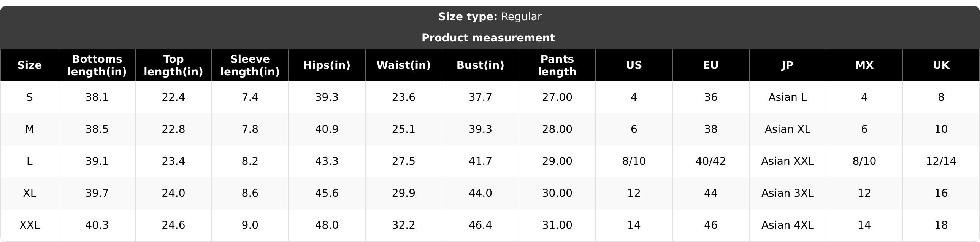Select the 27.00 pants length cell
The width and height of the screenshot is (980, 242).
[557, 97]
